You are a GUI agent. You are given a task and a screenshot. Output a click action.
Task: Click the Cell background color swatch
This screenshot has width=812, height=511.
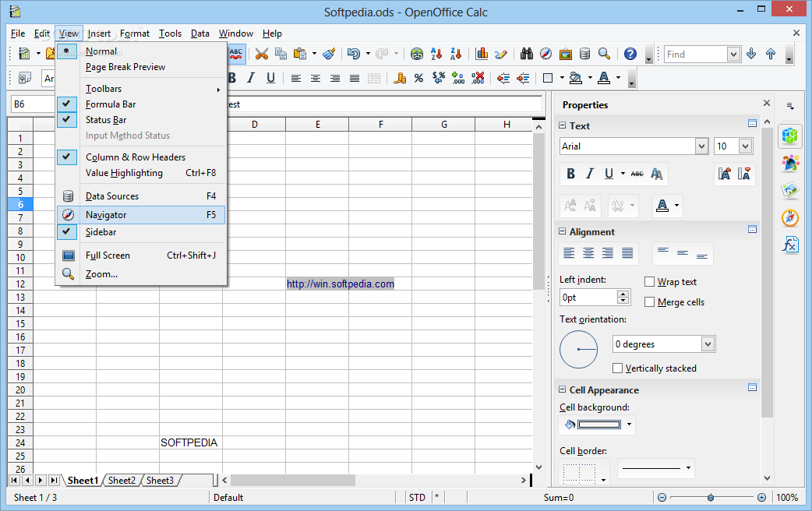pos(598,425)
